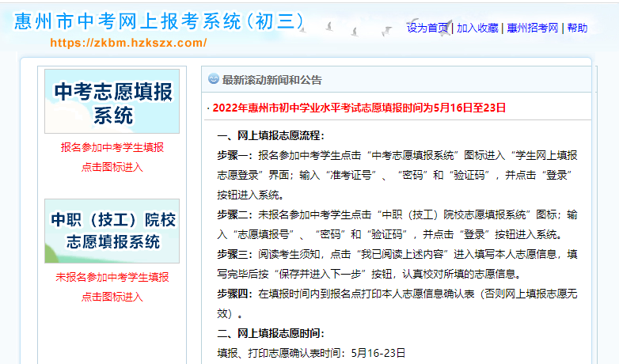Open the 惠州招考网 link
Image resolution: width=619 pixels, height=364 pixels.
pos(533,28)
